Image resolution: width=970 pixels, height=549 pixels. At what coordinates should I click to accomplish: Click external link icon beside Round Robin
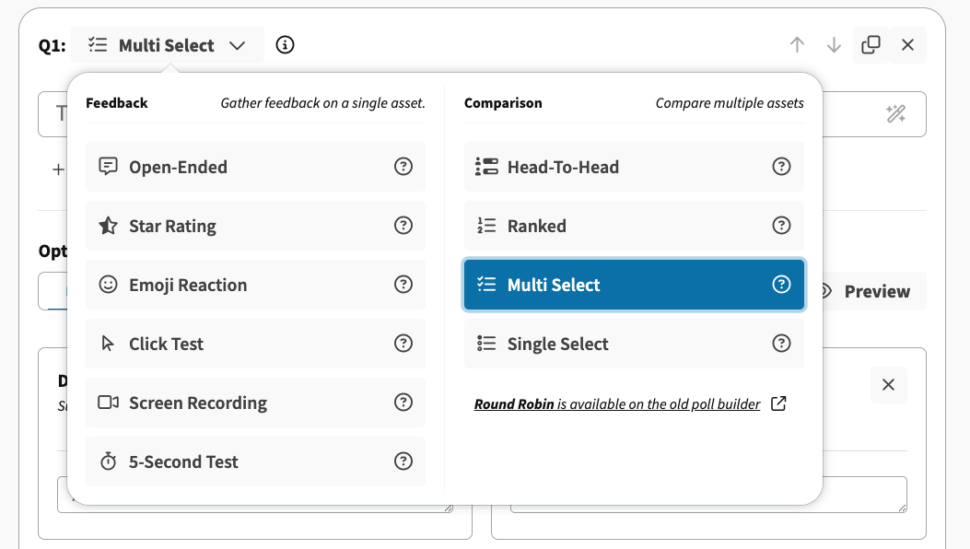779,404
